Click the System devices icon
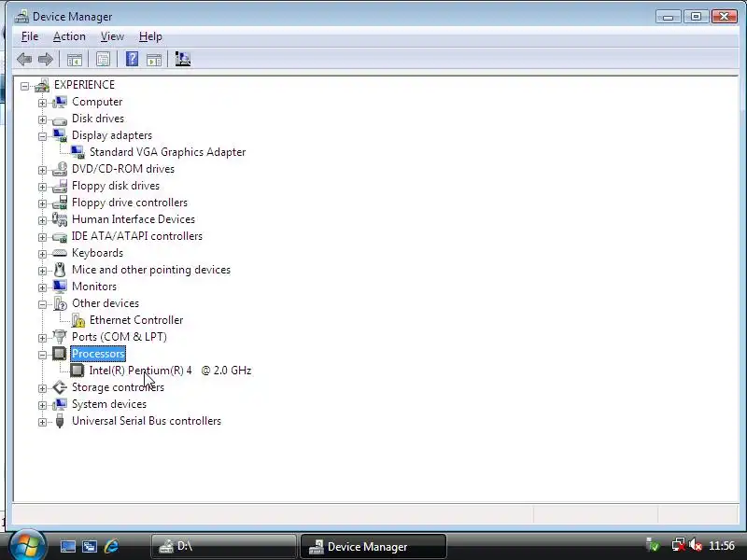Screen dimensions: 747x560 [x=60, y=404]
